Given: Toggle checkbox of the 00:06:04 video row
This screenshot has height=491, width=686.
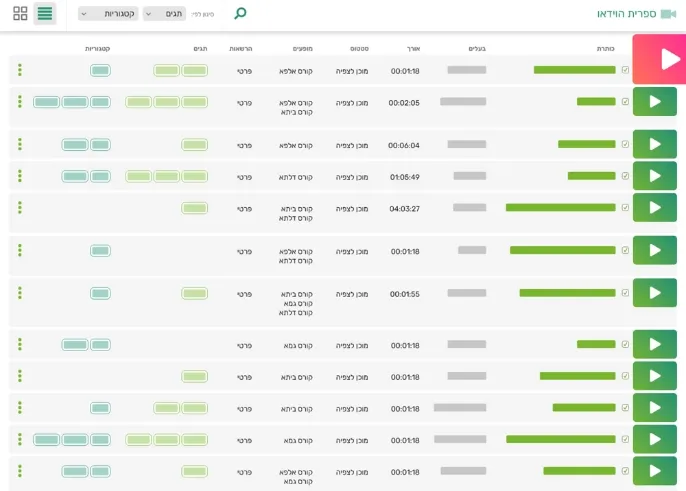Looking at the screenshot, I should point(626,145).
